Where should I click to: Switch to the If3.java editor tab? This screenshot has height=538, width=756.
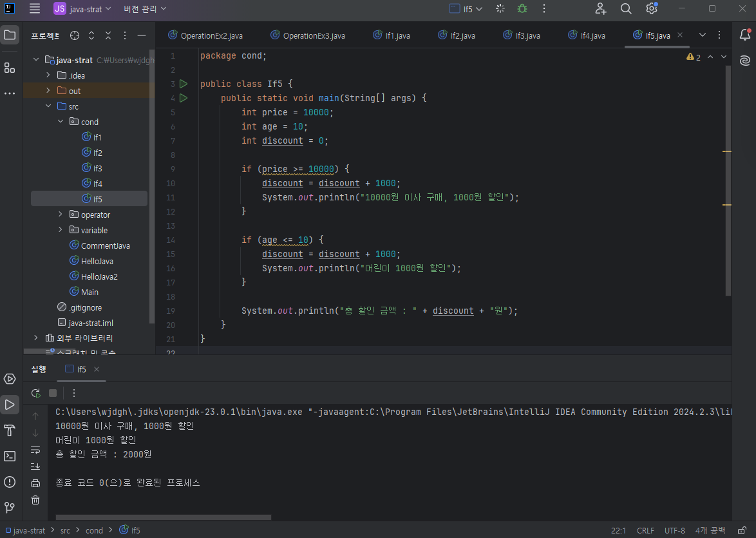tap(527, 35)
